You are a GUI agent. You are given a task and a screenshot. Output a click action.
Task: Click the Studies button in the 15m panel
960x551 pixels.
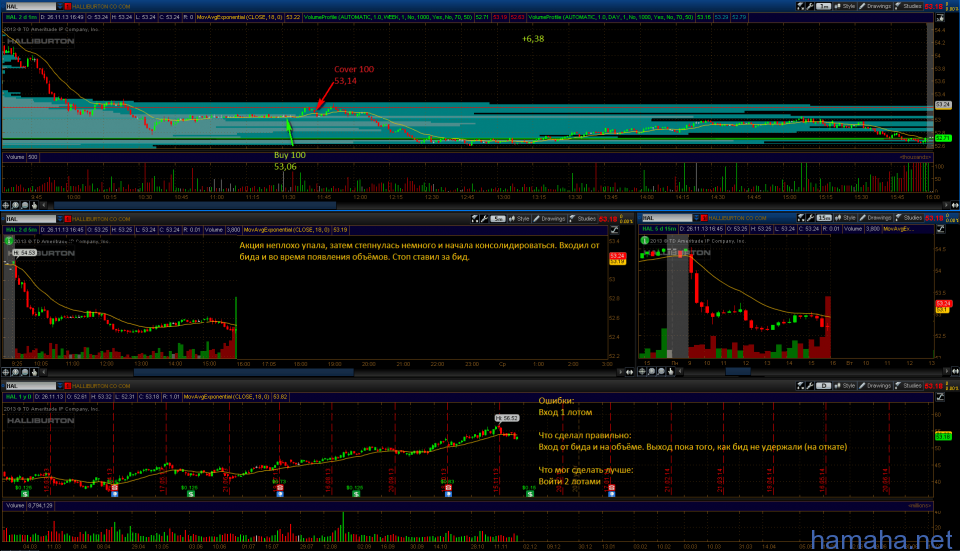click(909, 218)
